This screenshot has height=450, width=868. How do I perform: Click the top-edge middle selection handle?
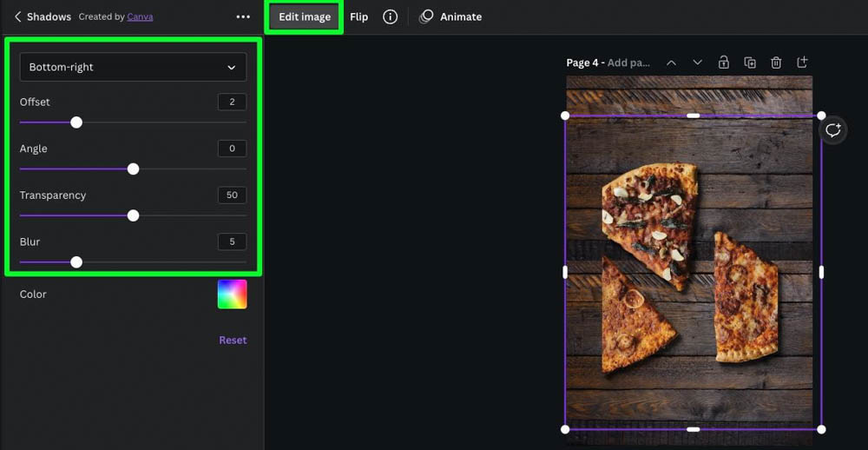(693, 116)
